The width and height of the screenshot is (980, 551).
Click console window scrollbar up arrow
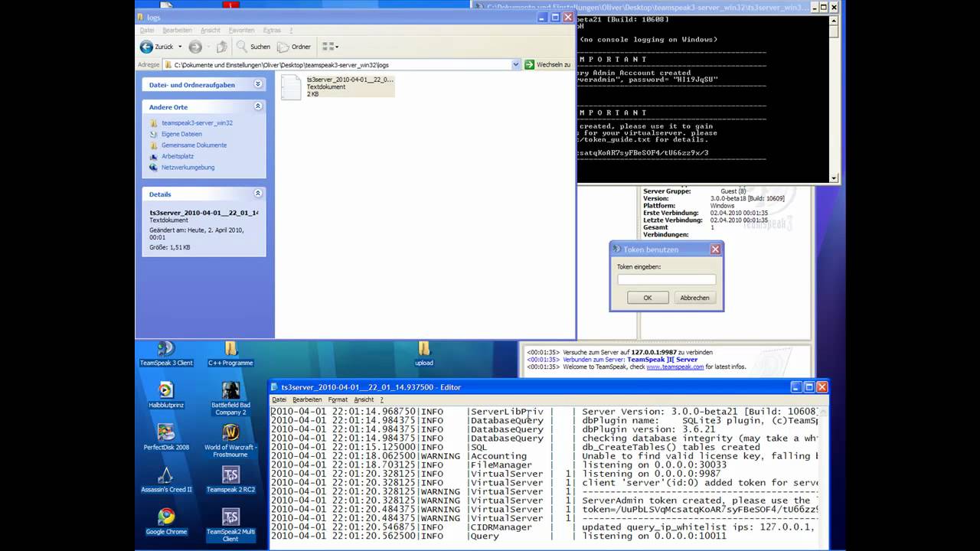[835, 19]
